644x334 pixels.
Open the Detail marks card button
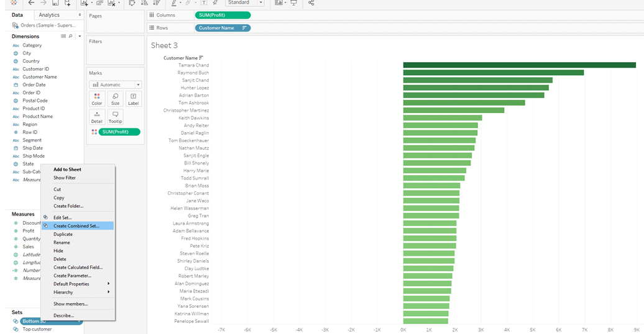click(97, 117)
